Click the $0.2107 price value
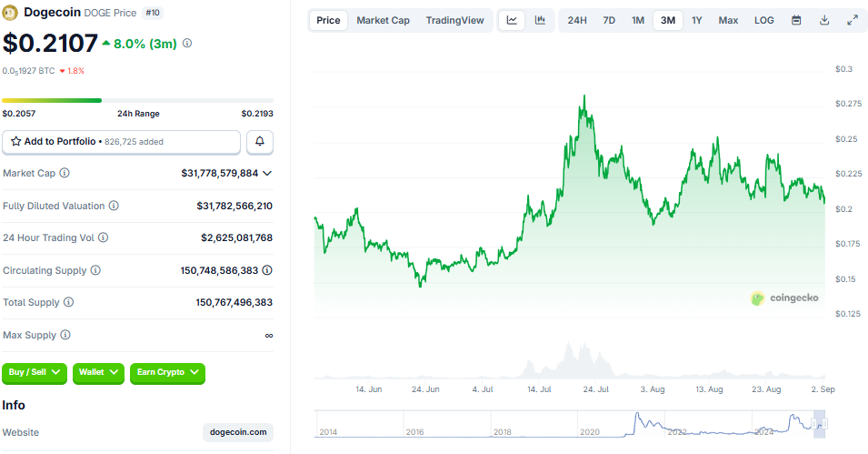The height and width of the screenshot is (454, 868). point(50,44)
